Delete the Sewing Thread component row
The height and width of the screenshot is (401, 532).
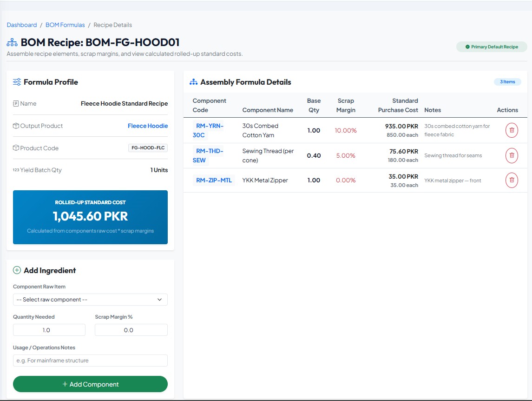click(512, 155)
